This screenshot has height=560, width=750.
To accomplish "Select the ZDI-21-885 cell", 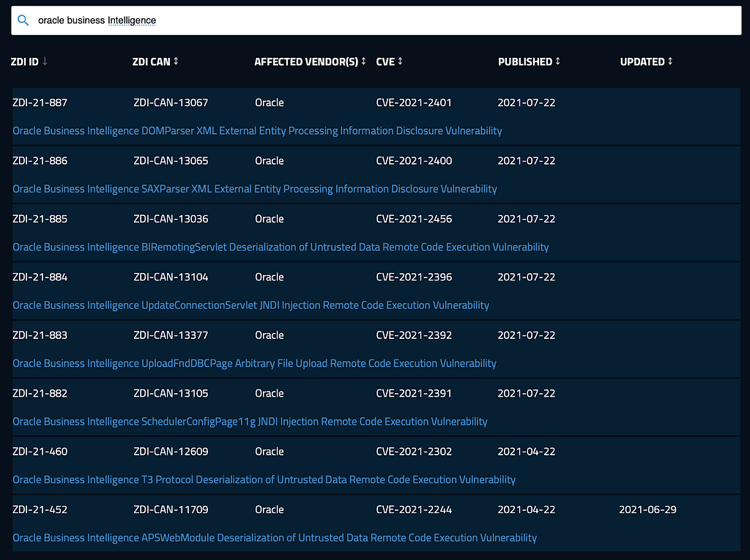I will tap(40, 219).
